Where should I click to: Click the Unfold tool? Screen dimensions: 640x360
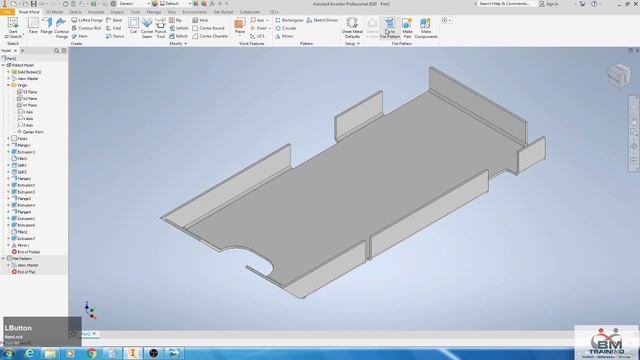pos(179,28)
